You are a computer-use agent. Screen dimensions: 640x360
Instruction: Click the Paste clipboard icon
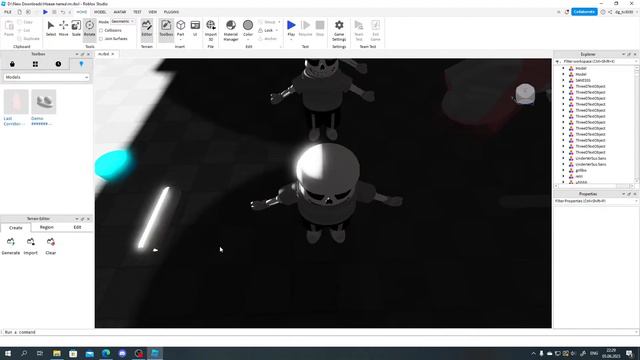pyautogui.click(x=9, y=28)
